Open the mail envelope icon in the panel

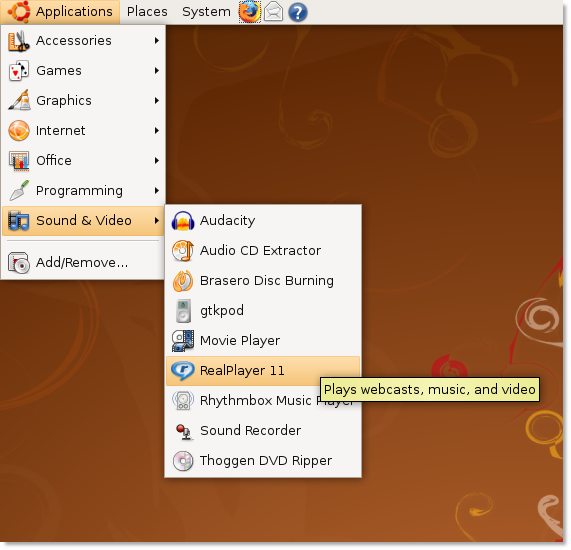[273, 12]
